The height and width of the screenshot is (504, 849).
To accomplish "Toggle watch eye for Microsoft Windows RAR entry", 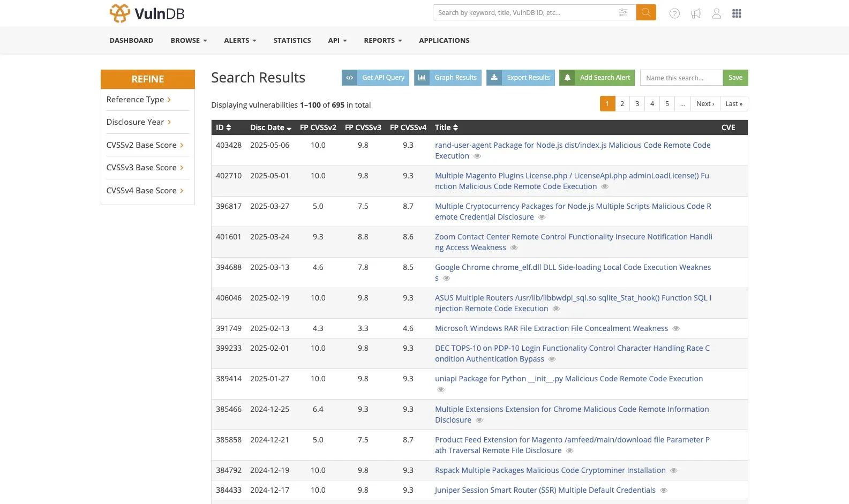I will 676,328.
